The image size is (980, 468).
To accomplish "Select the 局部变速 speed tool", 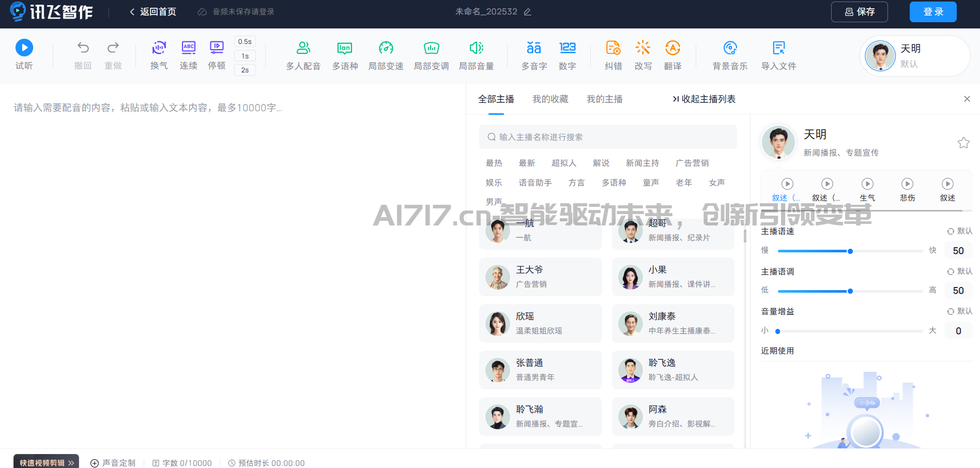I will (386, 55).
